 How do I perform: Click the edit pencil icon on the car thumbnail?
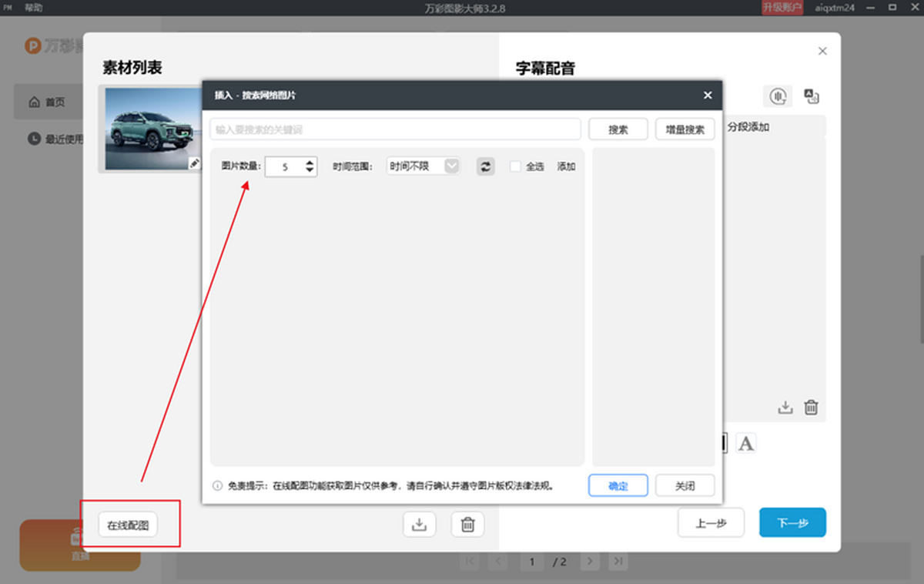point(195,163)
